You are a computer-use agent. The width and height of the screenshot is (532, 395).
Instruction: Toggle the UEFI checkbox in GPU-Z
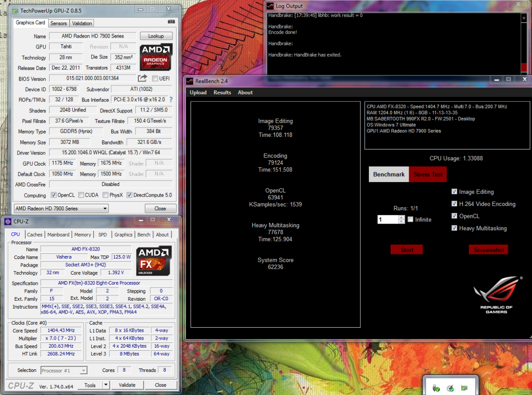tap(155, 78)
